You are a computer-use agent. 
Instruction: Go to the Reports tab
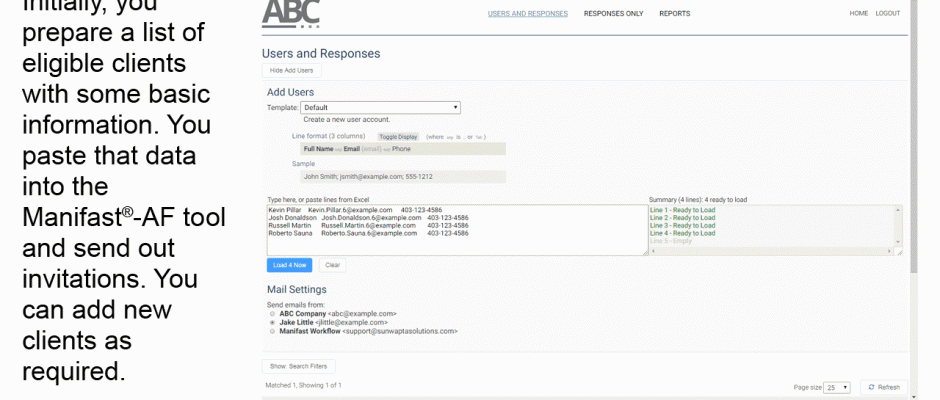674,13
